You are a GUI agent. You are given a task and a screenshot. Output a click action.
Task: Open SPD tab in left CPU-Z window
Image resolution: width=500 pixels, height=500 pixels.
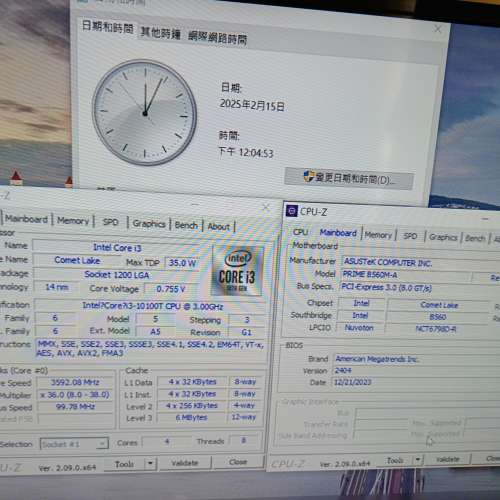point(111,222)
